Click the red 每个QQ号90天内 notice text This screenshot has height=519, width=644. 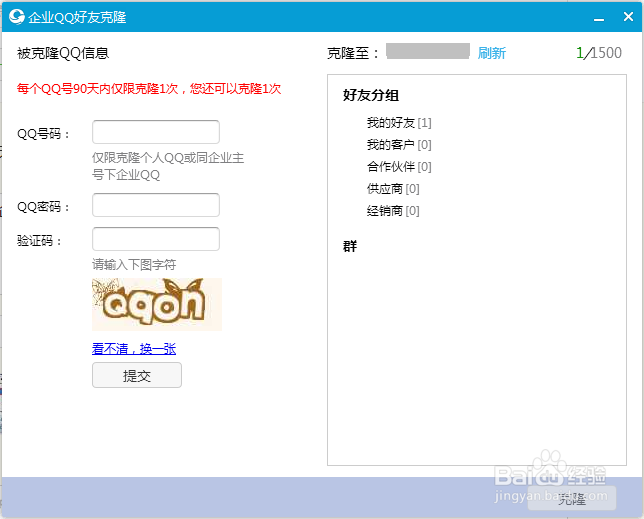(149, 89)
